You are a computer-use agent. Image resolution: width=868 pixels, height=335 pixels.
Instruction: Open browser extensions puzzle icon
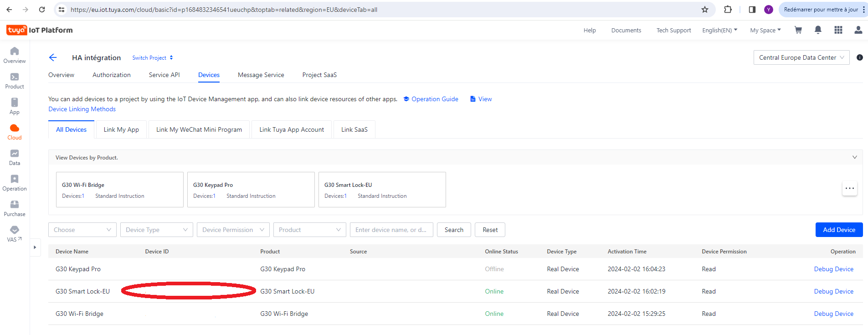coord(728,9)
